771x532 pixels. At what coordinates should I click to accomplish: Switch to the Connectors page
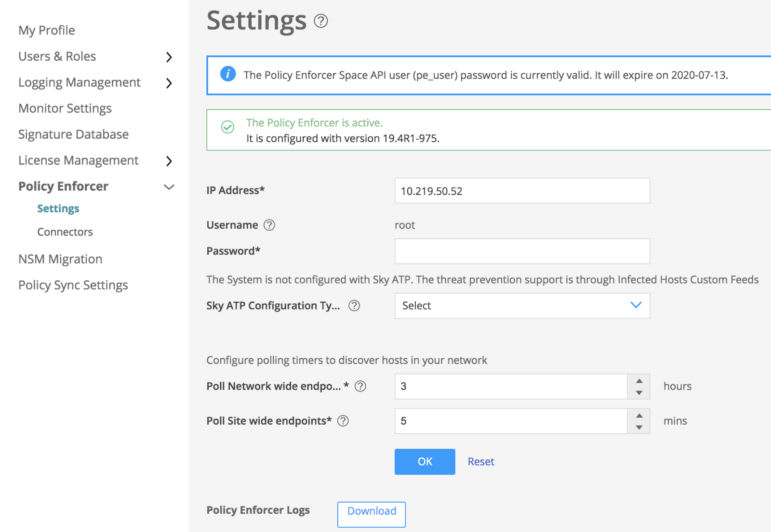point(65,232)
